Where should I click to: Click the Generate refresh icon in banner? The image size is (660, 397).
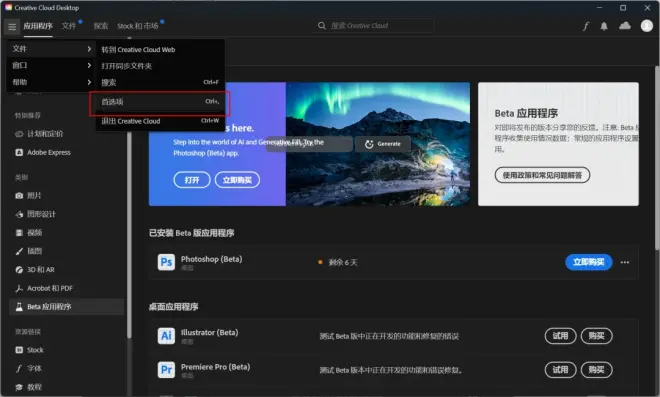tap(369, 144)
